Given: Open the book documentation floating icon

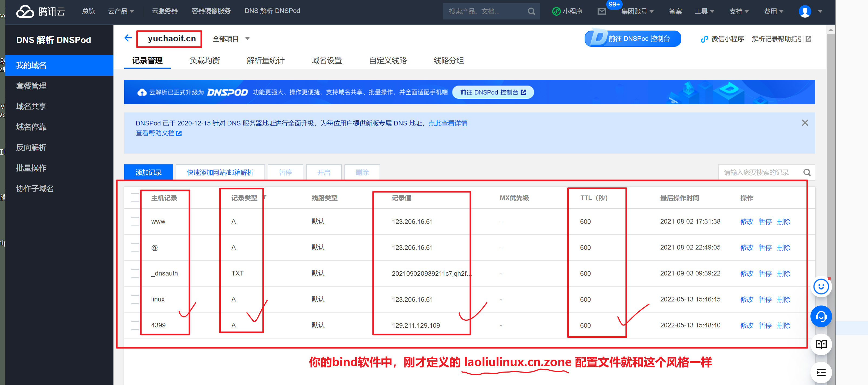Looking at the screenshot, I should point(821,344).
